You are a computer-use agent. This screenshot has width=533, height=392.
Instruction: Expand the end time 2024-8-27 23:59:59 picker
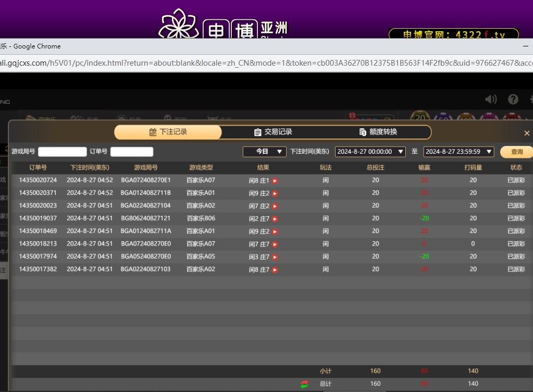(458, 152)
